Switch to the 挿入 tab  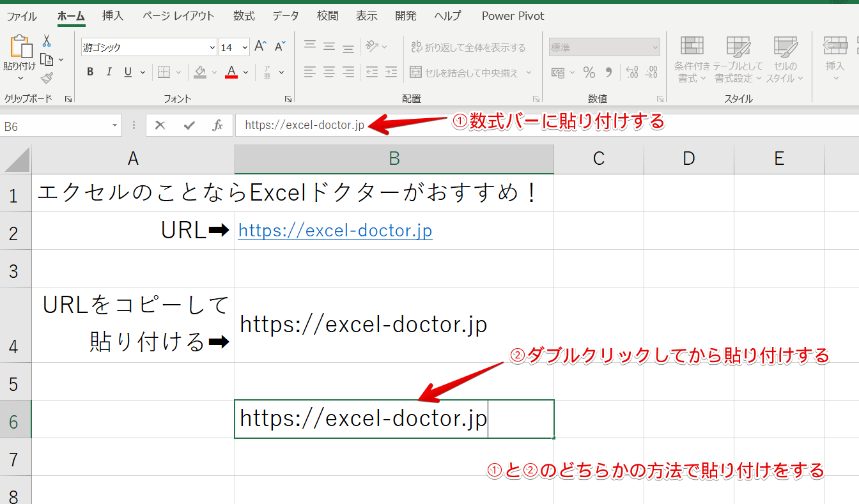(113, 16)
